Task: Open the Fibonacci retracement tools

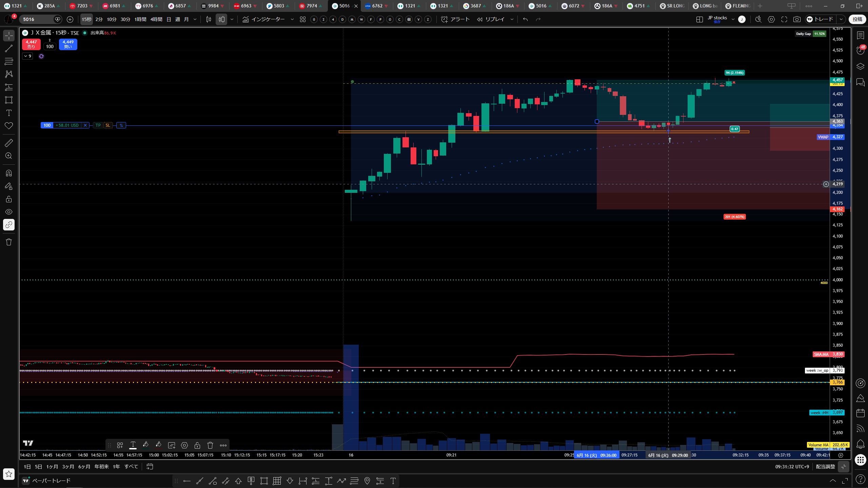Action: [x=9, y=61]
